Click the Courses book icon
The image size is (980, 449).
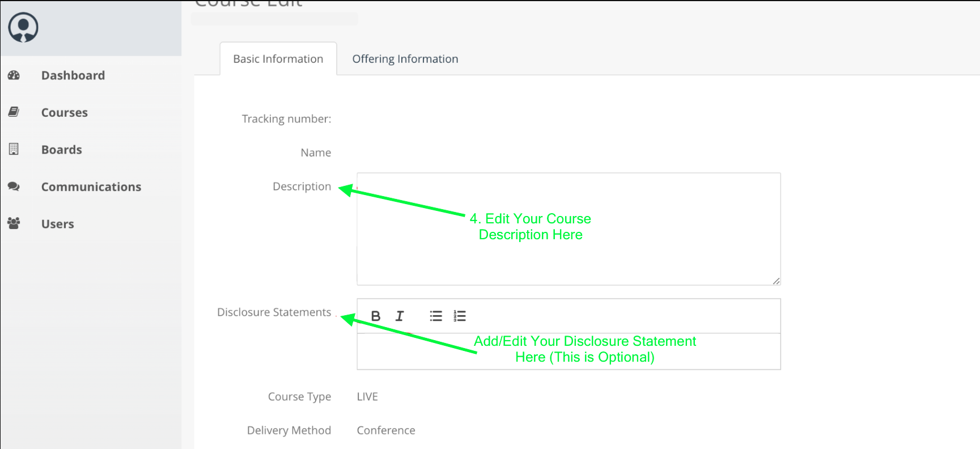tap(14, 112)
